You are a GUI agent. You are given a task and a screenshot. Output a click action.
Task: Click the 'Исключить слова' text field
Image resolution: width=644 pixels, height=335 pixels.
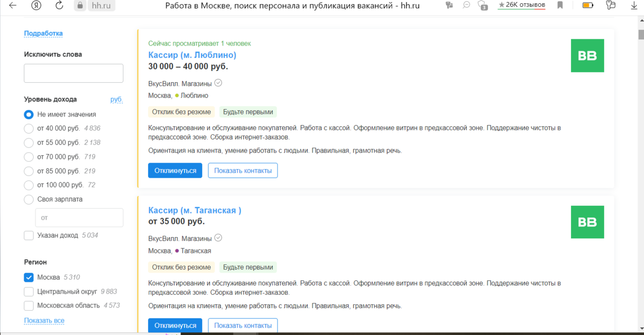(x=74, y=73)
